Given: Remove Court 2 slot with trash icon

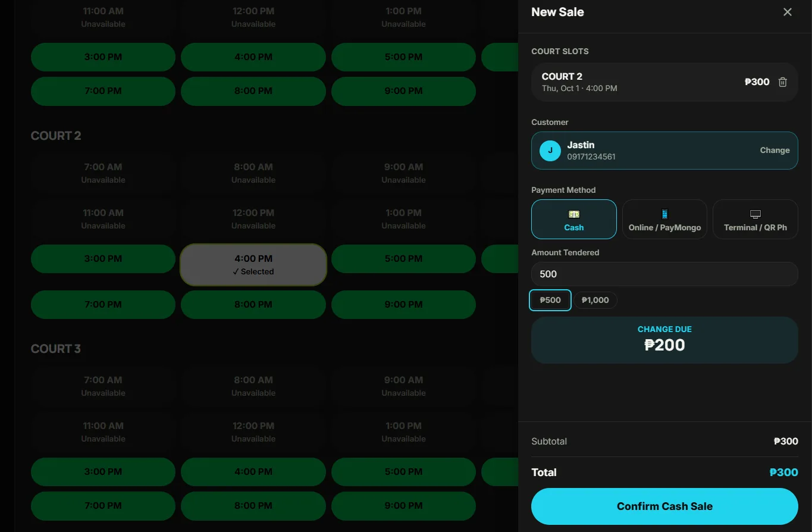Looking at the screenshot, I should 783,82.
